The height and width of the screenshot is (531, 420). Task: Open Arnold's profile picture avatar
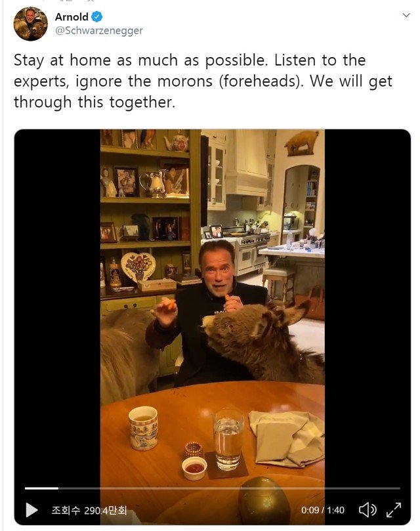[30, 24]
